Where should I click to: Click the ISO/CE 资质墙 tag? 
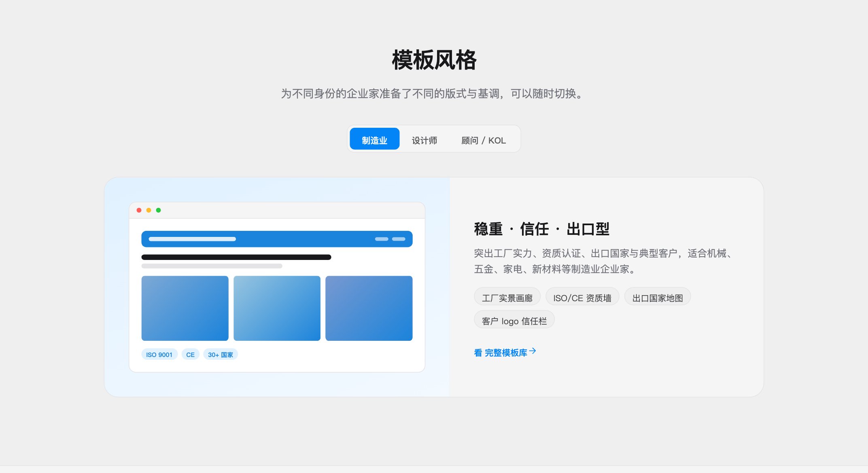[582, 297]
